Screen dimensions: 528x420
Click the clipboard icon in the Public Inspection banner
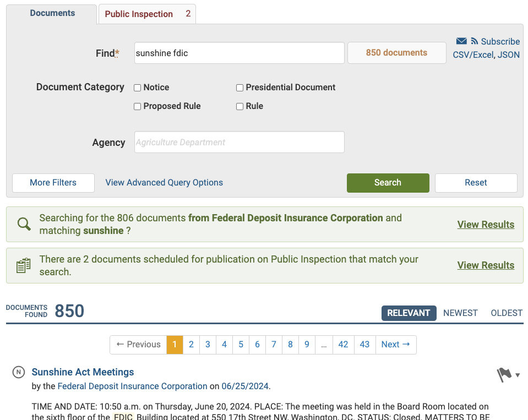click(x=24, y=265)
